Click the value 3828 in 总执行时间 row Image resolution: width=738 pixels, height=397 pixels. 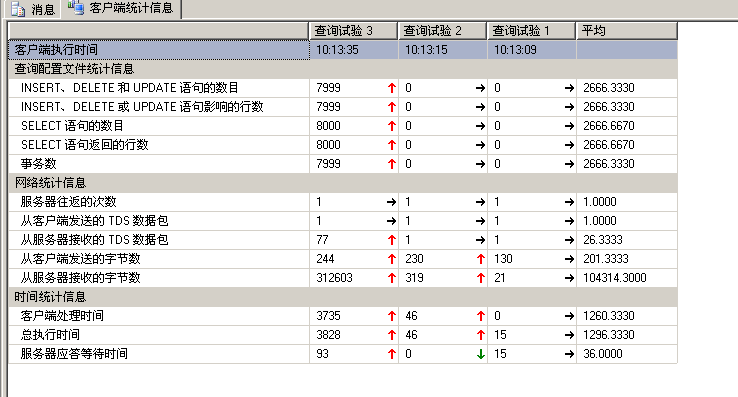(x=328, y=335)
